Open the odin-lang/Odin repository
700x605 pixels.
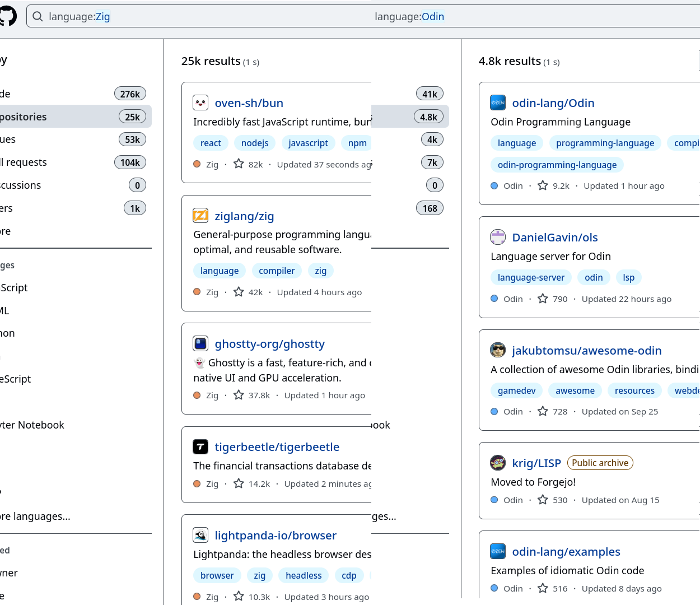[553, 103]
